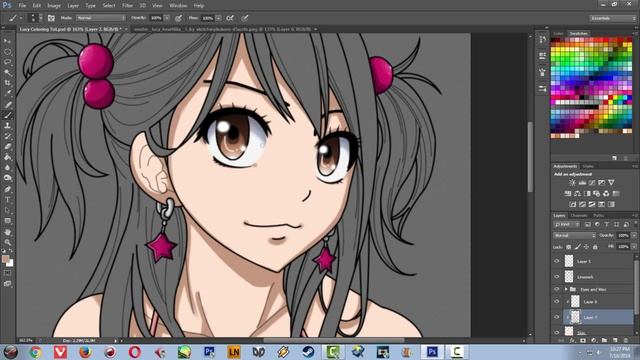Open the Flow dropdown arrow in options bar
The width and height of the screenshot is (640, 360).
218,18
